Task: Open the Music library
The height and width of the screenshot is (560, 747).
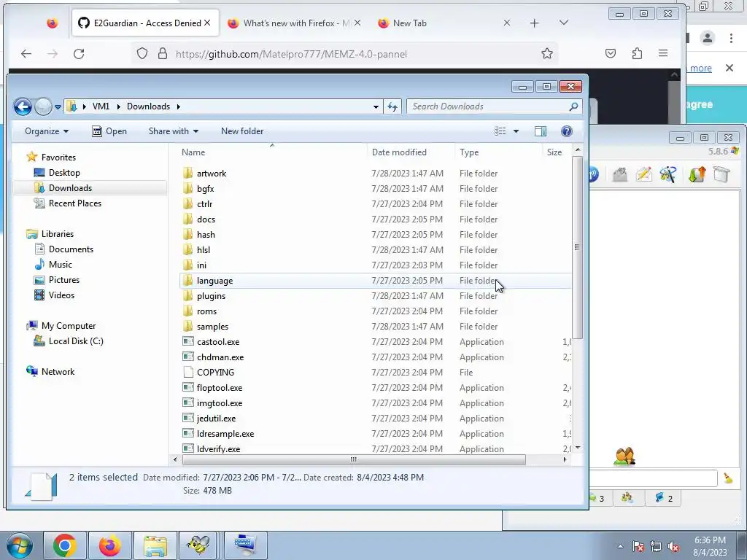Action: (x=53, y=265)
